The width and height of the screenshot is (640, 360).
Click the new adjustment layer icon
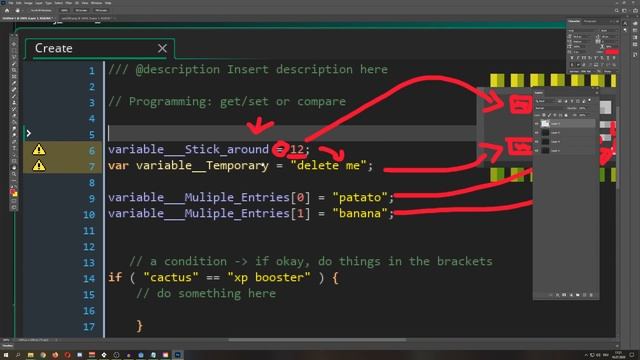click(x=571, y=295)
